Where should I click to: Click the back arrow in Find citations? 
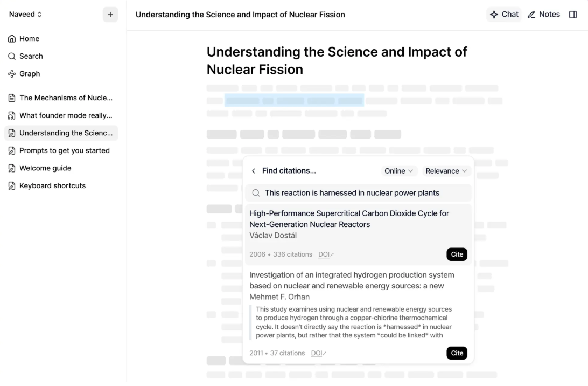254,171
